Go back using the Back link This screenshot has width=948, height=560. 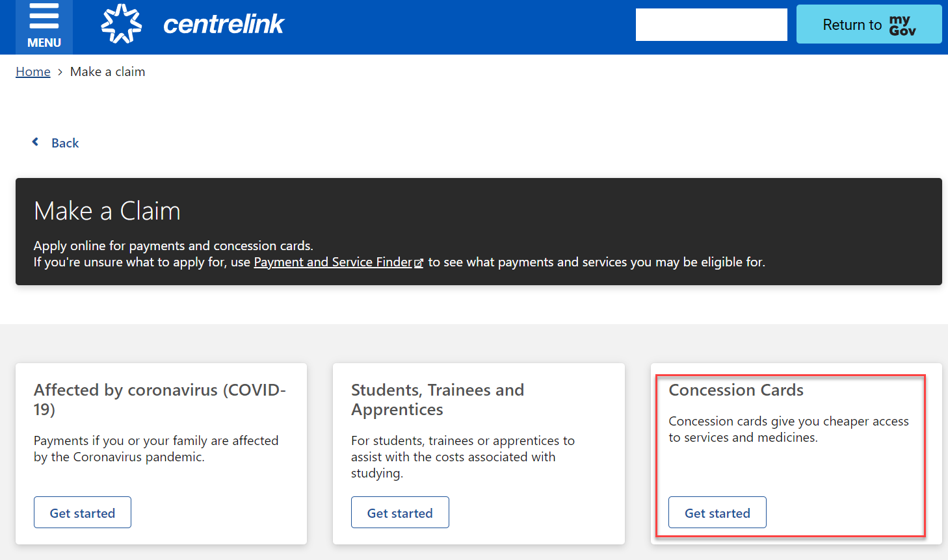[65, 143]
